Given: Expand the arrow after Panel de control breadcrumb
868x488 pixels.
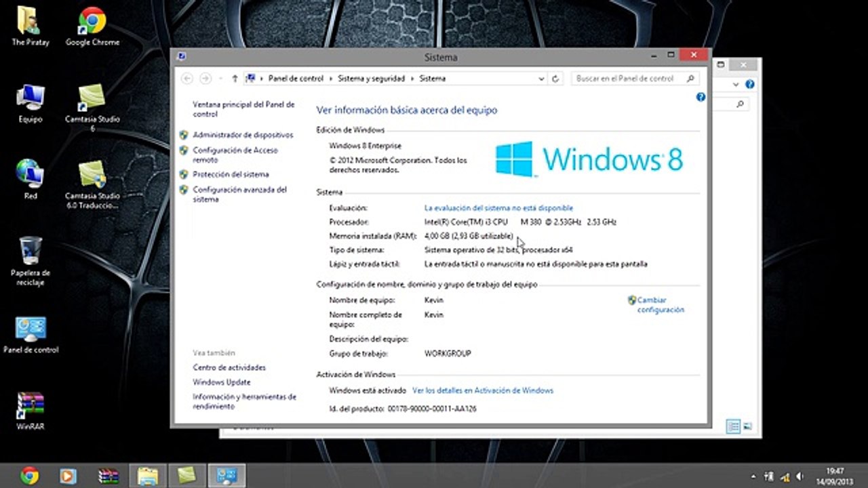Looking at the screenshot, I should (330, 79).
